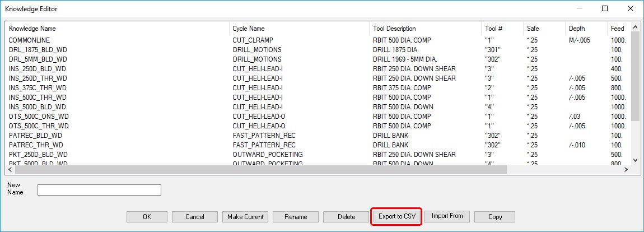The width and height of the screenshot is (644, 232).
Task: Click the Cancel button
Action: [194, 217]
